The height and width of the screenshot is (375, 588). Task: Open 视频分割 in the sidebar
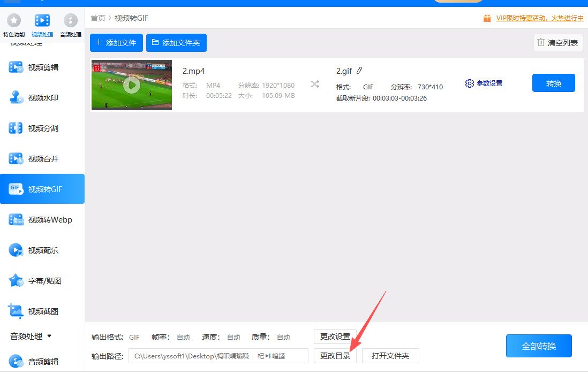pyautogui.click(x=42, y=128)
